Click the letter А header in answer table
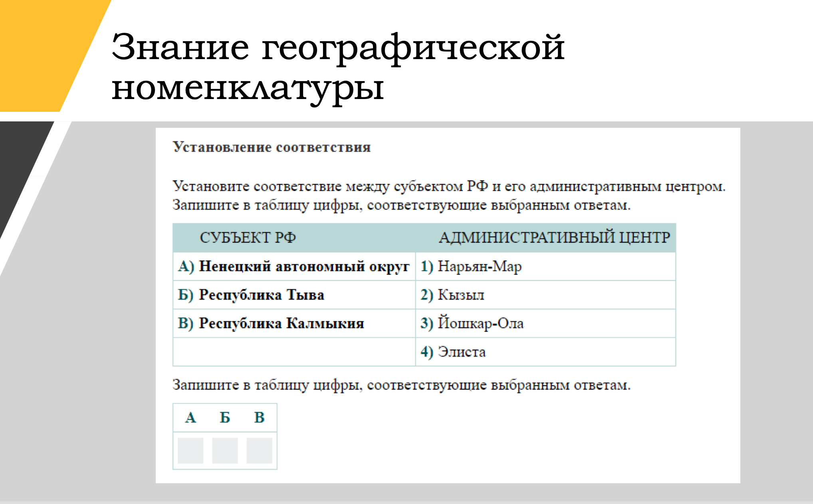Screen dimensions: 813x504 190,418
